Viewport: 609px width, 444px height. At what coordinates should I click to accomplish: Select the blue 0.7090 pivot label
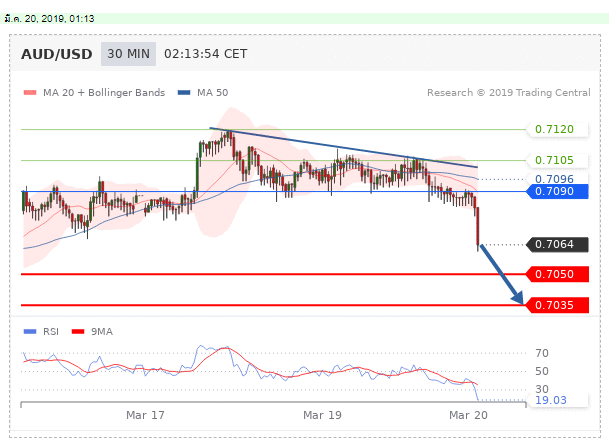(557, 192)
